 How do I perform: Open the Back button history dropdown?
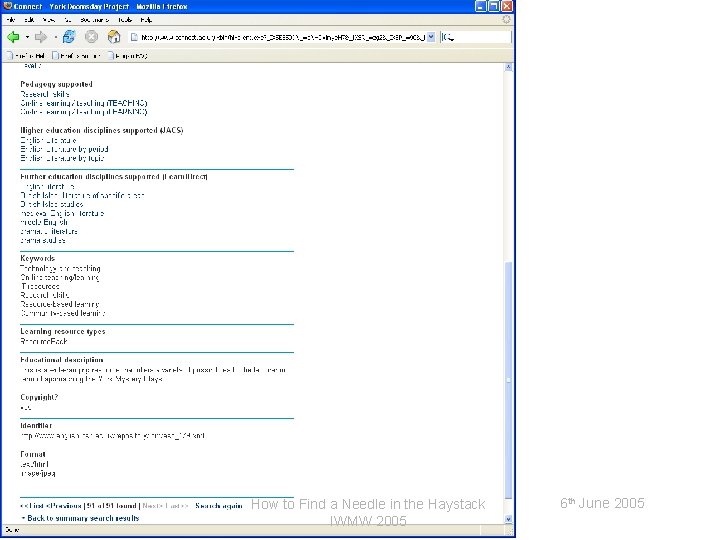point(28,37)
